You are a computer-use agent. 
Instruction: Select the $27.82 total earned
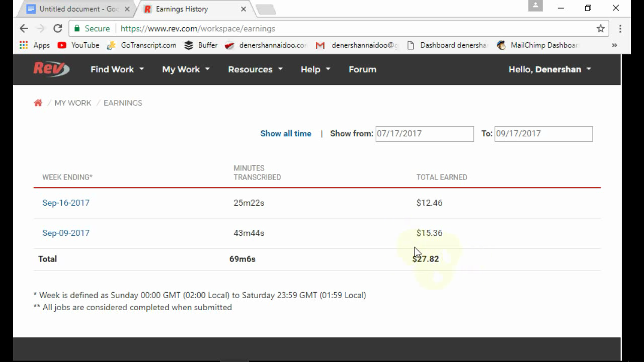click(426, 259)
